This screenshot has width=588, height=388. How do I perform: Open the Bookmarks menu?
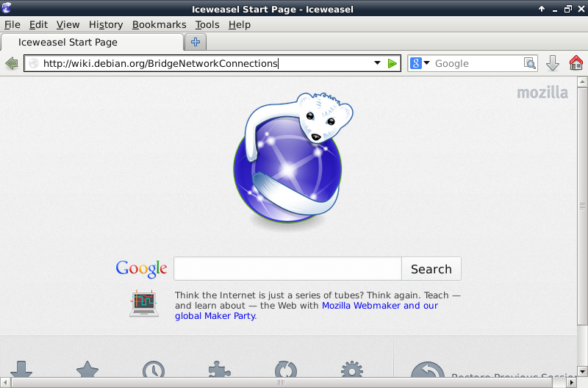point(159,24)
